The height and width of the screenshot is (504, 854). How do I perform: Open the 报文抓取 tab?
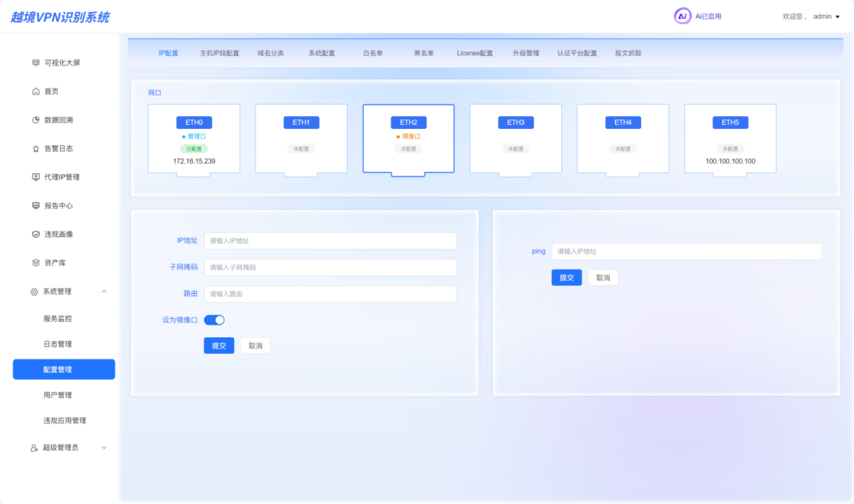coord(628,54)
